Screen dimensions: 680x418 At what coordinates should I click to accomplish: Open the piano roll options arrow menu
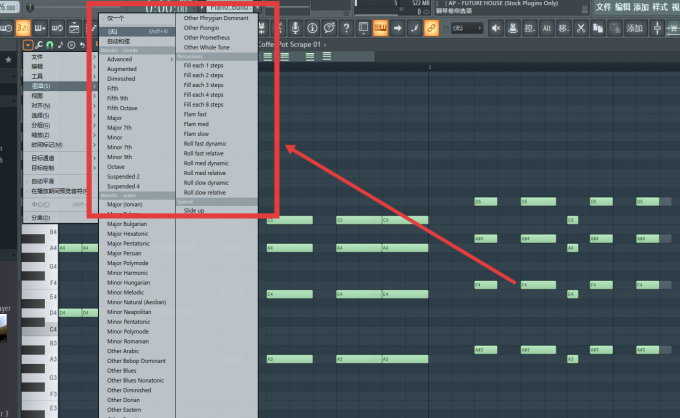[x=28, y=45]
